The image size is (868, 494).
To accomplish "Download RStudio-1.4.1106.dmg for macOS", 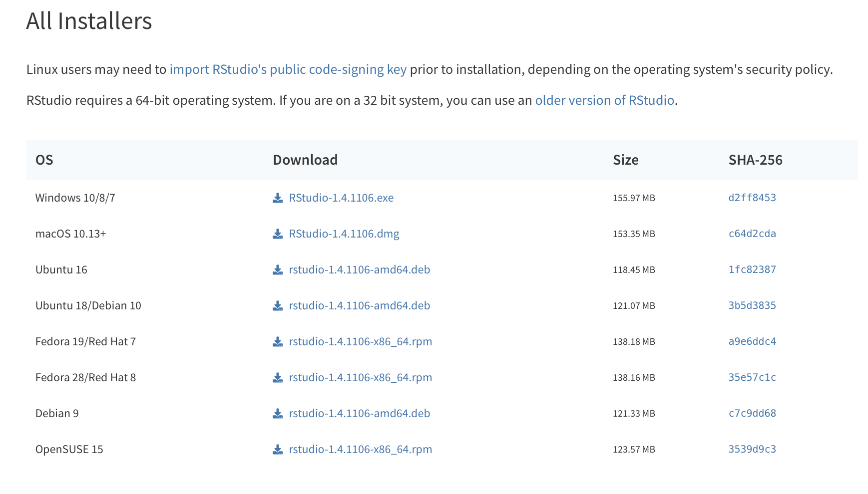I will tap(344, 234).
